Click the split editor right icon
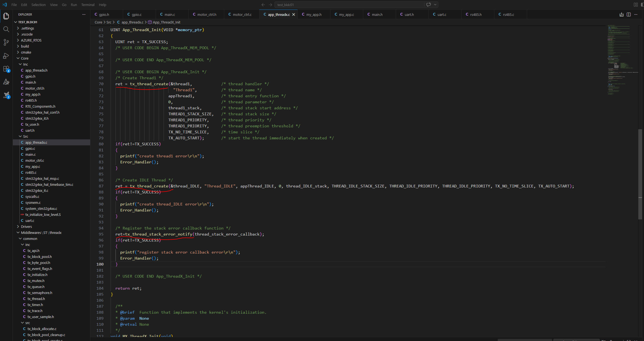This screenshot has height=341, width=644. coord(628,14)
